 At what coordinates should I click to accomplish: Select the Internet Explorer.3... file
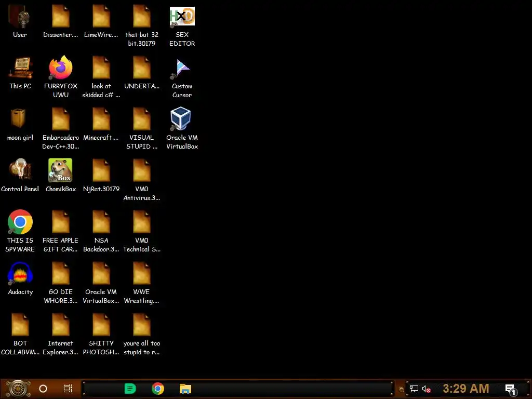point(60,335)
